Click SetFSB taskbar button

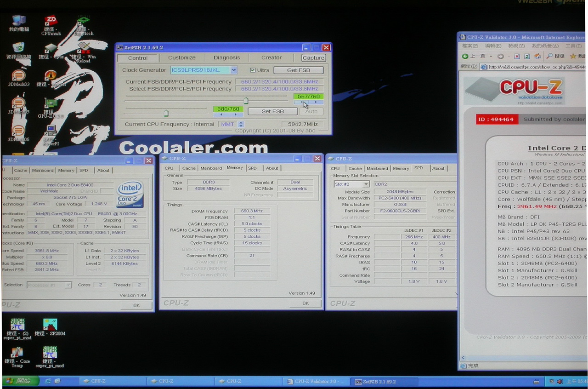coord(385,381)
